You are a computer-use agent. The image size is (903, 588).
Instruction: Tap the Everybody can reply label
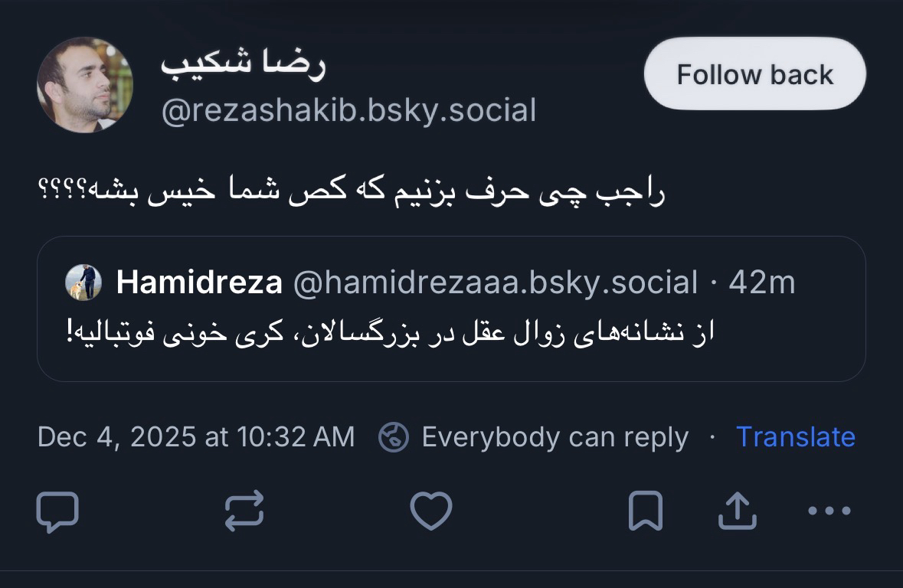point(555,437)
